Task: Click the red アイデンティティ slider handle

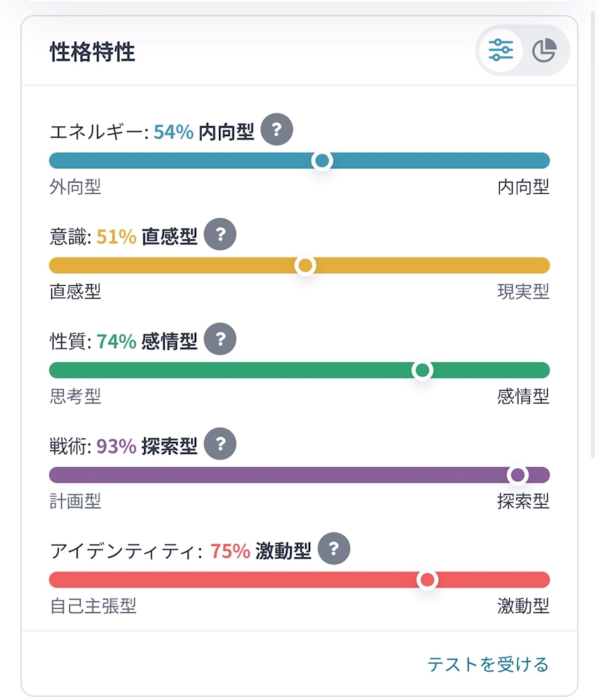Action: pos(427,580)
